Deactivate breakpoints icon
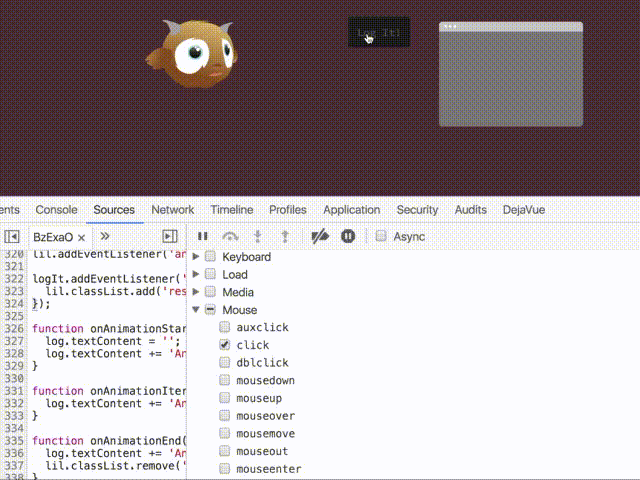The height and width of the screenshot is (480, 640). click(320, 236)
